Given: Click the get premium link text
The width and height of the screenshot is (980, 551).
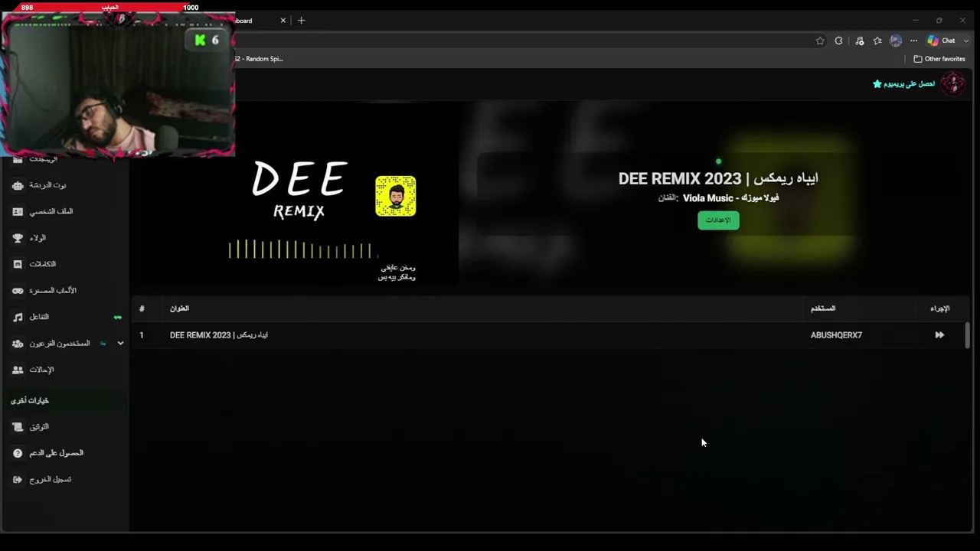Looking at the screenshot, I should [910, 84].
